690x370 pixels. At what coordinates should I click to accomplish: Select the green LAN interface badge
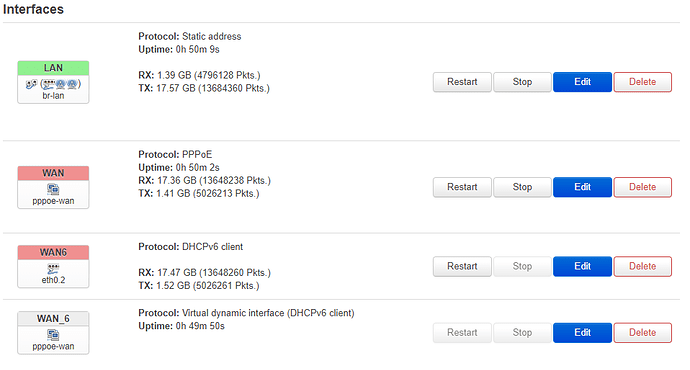(x=53, y=68)
